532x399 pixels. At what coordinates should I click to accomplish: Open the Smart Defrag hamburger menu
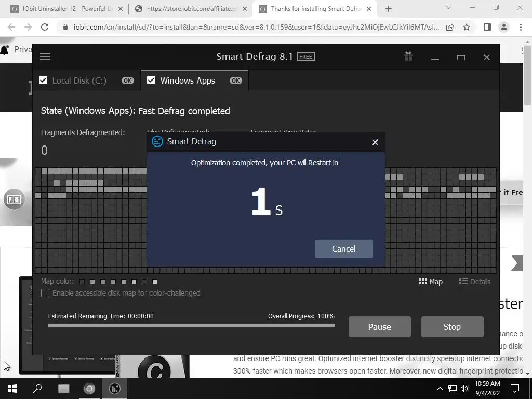(x=45, y=57)
